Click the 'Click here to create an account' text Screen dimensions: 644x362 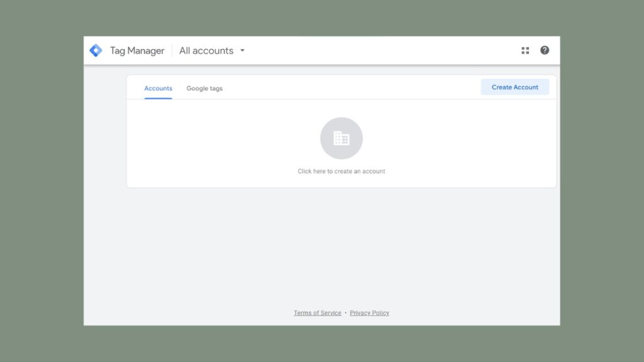coord(341,171)
